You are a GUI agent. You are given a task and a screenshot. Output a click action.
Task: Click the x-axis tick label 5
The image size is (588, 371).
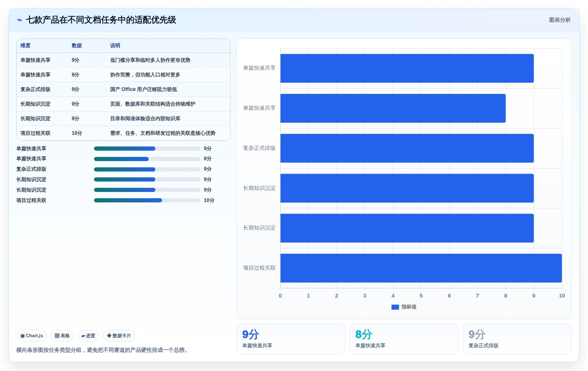pyautogui.click(x=421, y=295)
